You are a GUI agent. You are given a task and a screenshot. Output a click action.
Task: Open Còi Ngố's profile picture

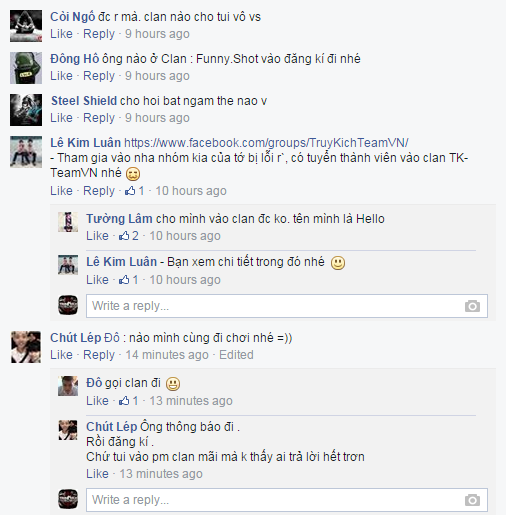26,26
